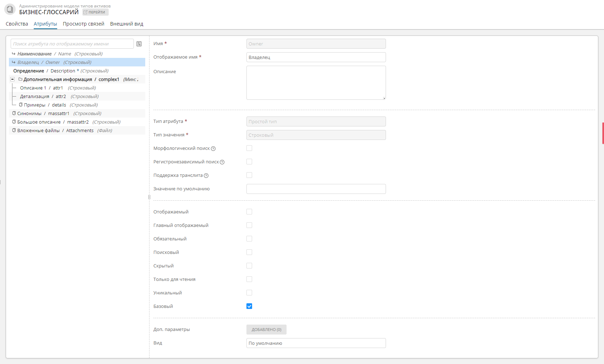Enable the Отображаемый checkbox
604x364 pixels.
(x=249, y=212)
